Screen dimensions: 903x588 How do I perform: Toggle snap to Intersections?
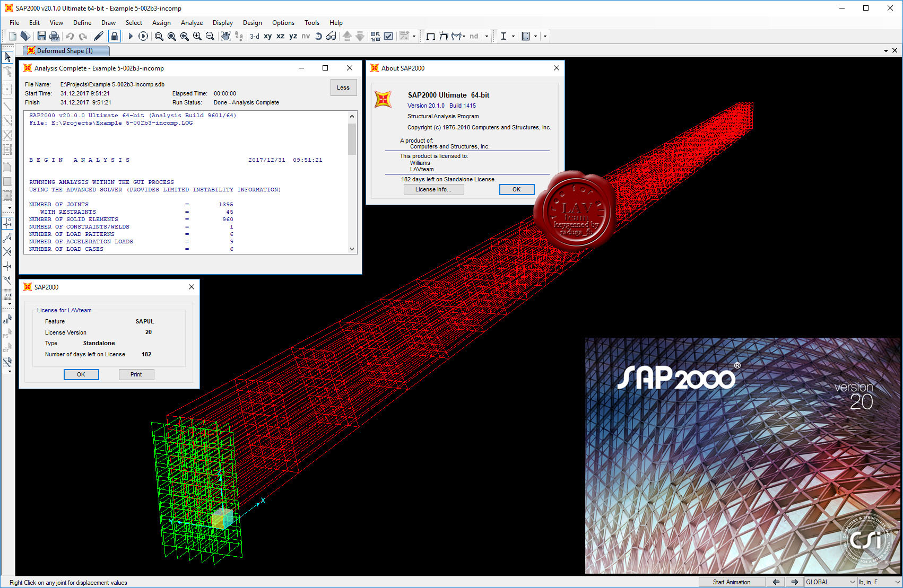click(x=7, y=252)
